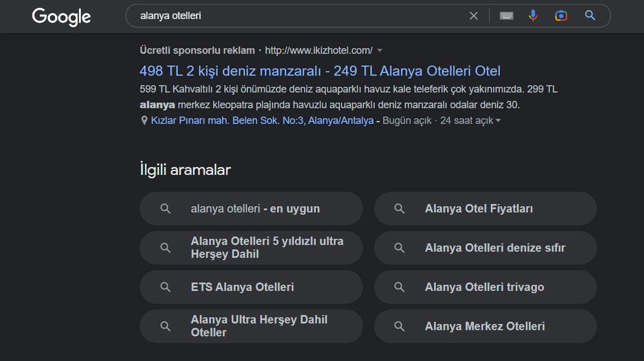Expand the dropdown arrow next to ikizhotel.com URL

pos(380,50)
